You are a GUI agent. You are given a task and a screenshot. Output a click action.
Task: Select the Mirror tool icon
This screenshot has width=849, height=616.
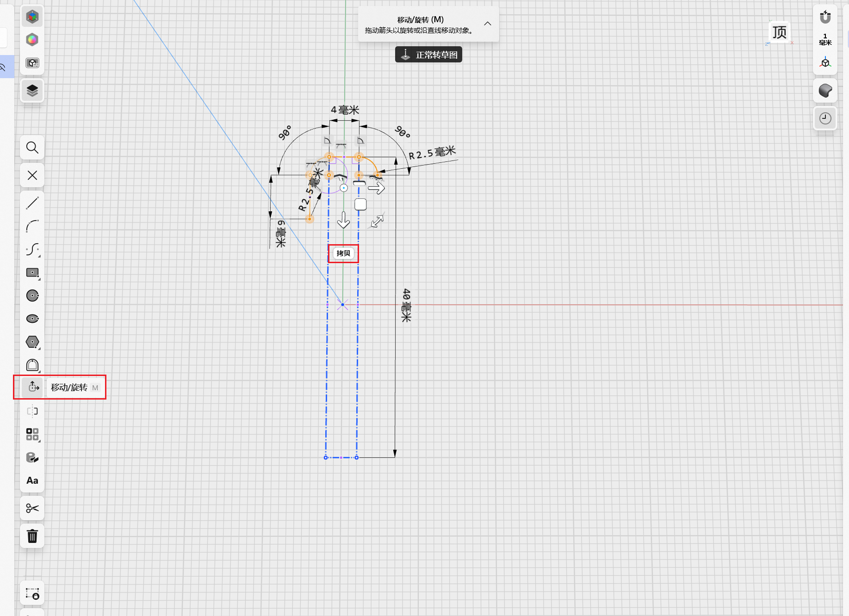coord(32,411)
